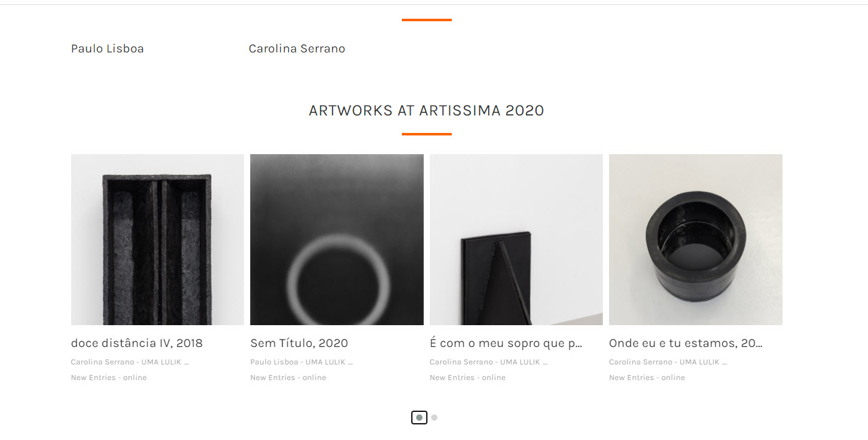This screenshot has width=868, height=440.
Task: View the black leaning panel artwork image
Action: (x=516, y=240)
